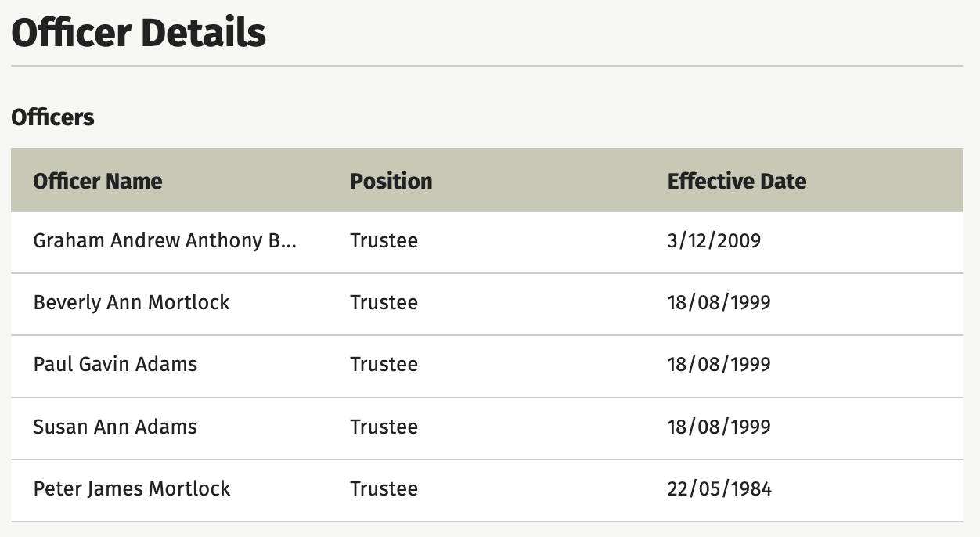This screenshot has height=537, width=980.
Task: Click the 3/12/2009 effective date
Action: tap(714, 240)
